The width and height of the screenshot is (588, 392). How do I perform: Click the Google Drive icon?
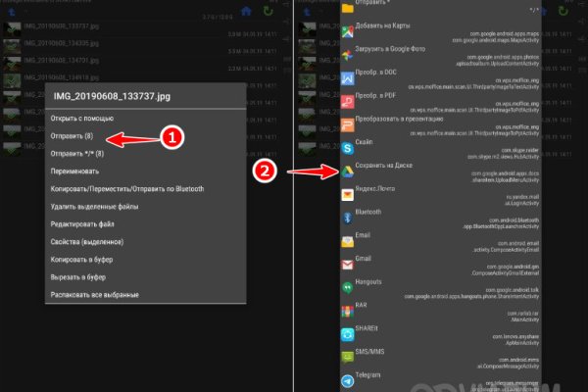coord(348,171)
